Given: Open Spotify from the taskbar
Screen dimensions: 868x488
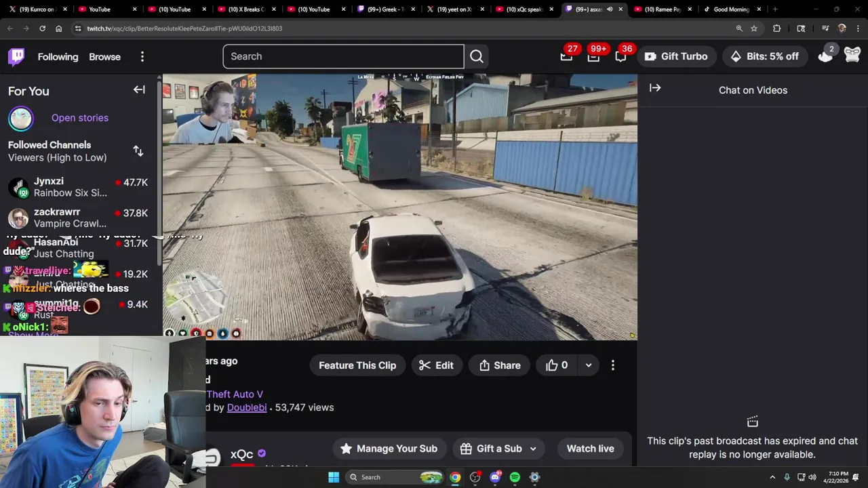Looking at the screenshot, I should click(x=515, y=477).
